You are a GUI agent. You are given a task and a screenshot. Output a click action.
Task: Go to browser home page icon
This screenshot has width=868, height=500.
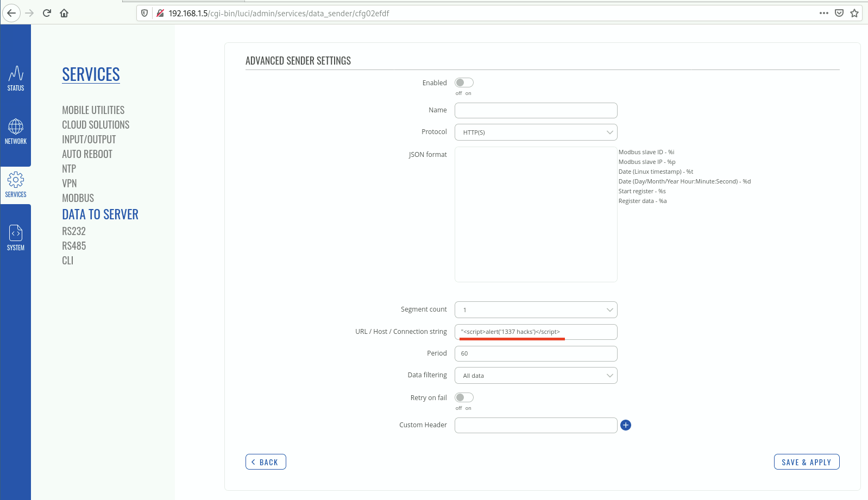click(x=64, y=13)
